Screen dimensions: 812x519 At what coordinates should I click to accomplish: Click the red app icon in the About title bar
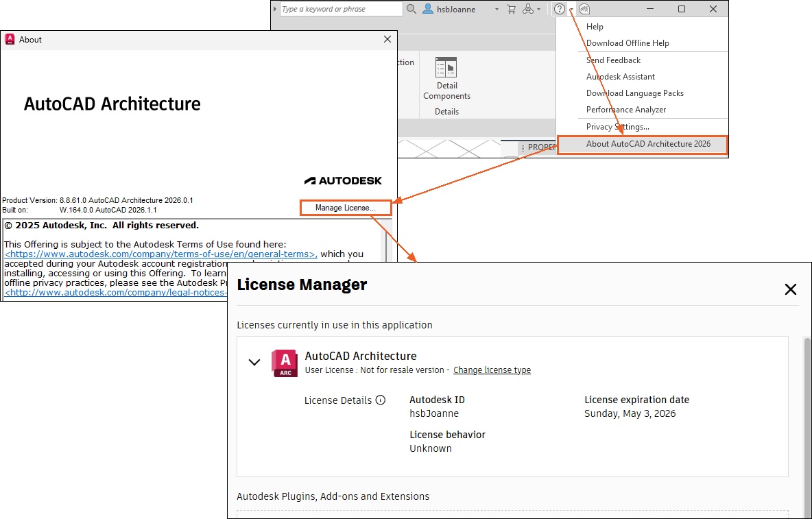[10, 39]
